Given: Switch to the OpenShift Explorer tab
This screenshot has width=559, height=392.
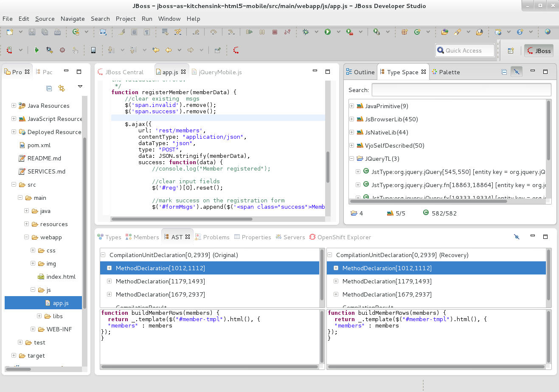Looking at the screenshot, I should [340, 237].
